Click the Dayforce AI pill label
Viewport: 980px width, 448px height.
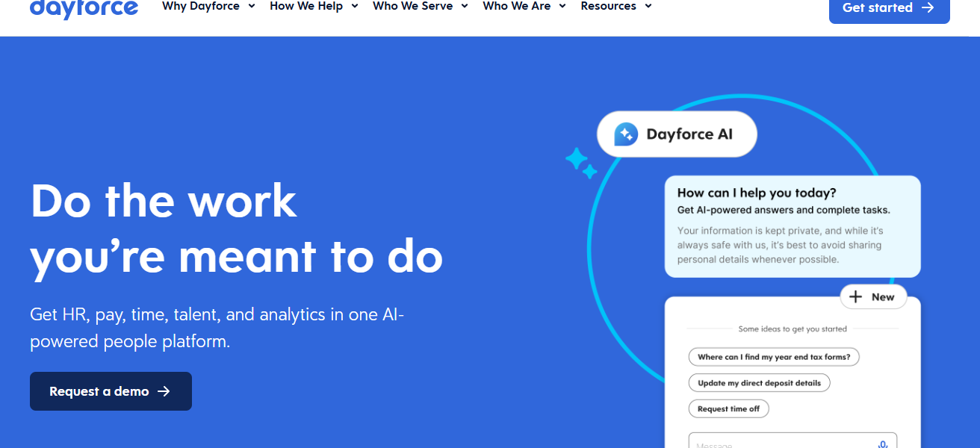pyautogui.click(x=676, y=134)
